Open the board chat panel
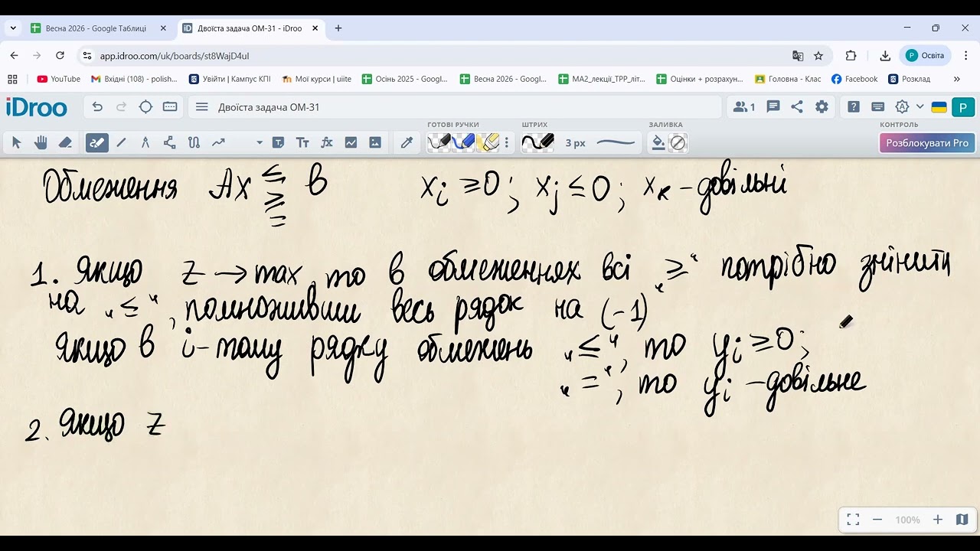Screen dimensions: 980x551 773,107
